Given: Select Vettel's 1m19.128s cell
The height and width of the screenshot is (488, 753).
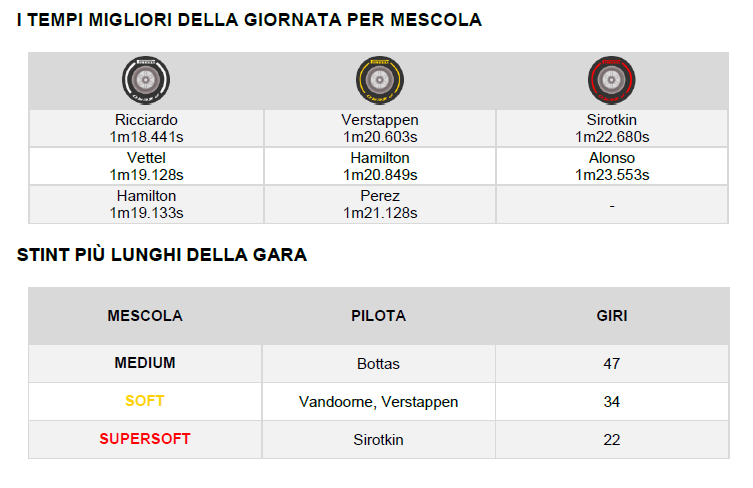Looking at the screenshot, I should pos(146,166).
